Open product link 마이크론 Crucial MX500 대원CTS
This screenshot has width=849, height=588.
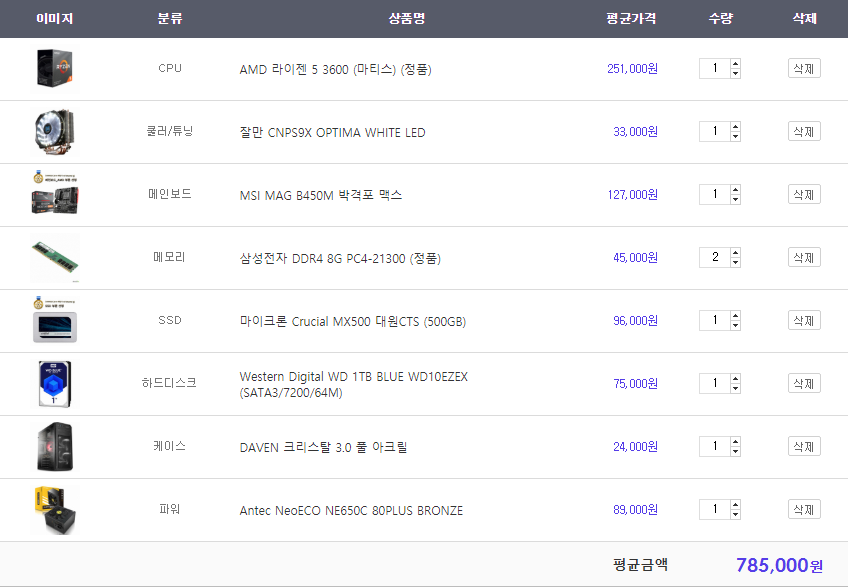coord(352,322)
